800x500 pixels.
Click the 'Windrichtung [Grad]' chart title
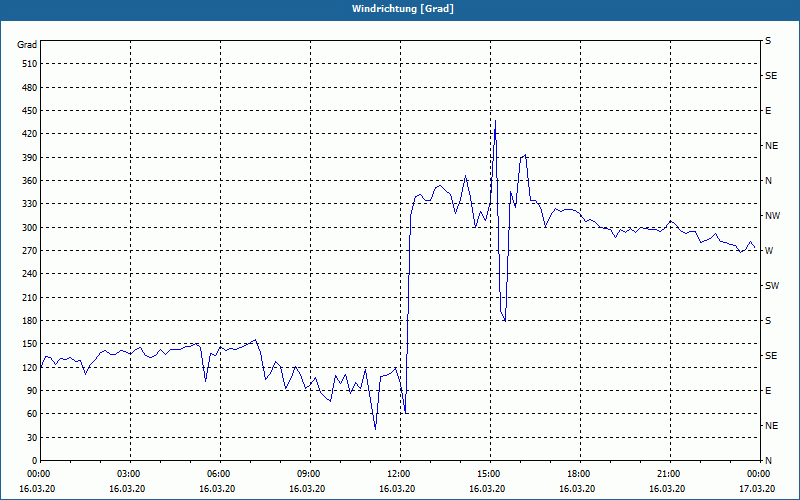point(403,9)
